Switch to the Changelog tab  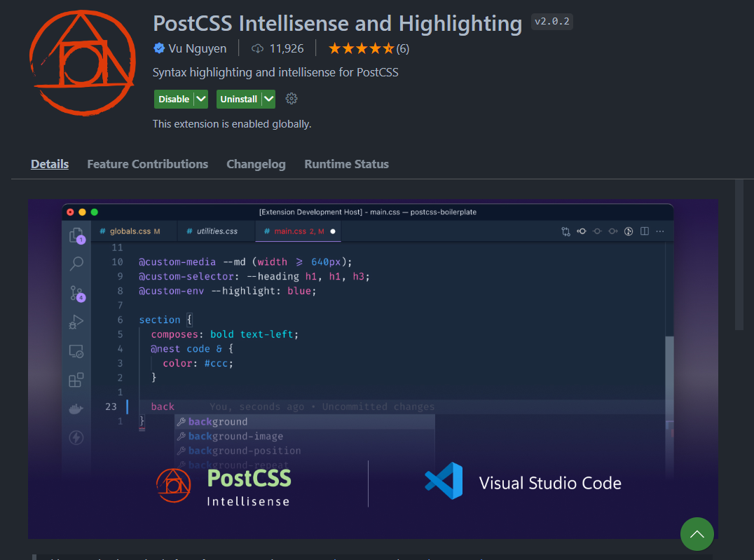click(256, 164)
